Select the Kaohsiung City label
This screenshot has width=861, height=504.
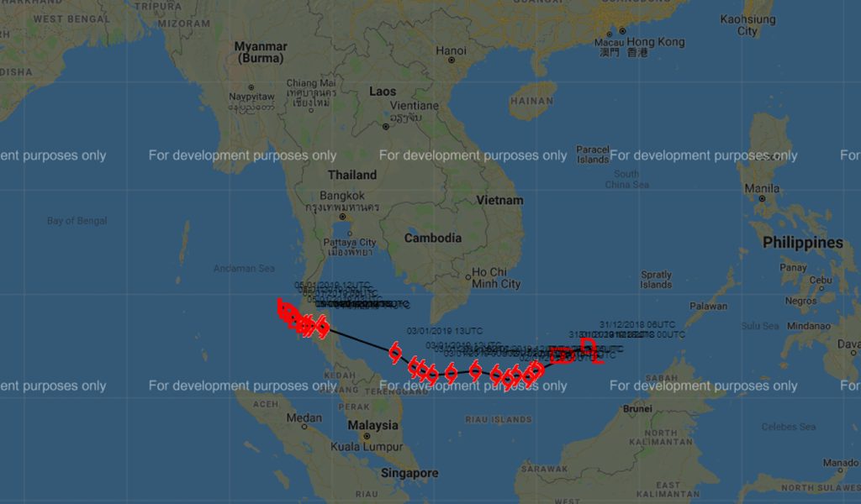click(x=747, y=25)
